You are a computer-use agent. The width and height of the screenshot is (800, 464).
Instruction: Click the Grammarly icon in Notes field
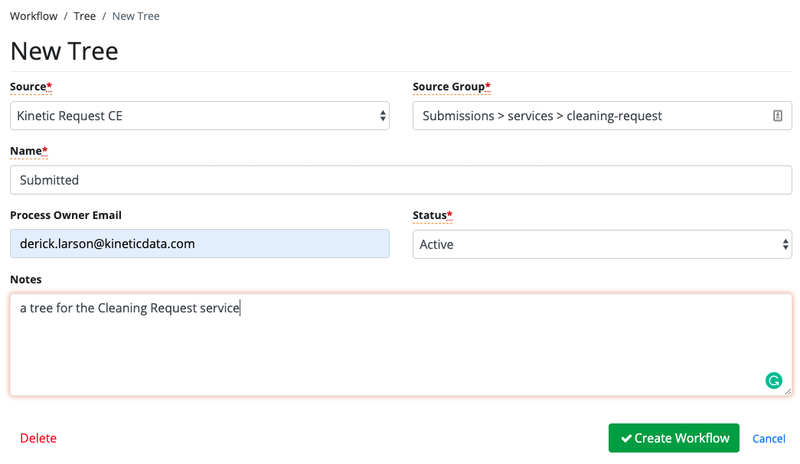(773, 380)
